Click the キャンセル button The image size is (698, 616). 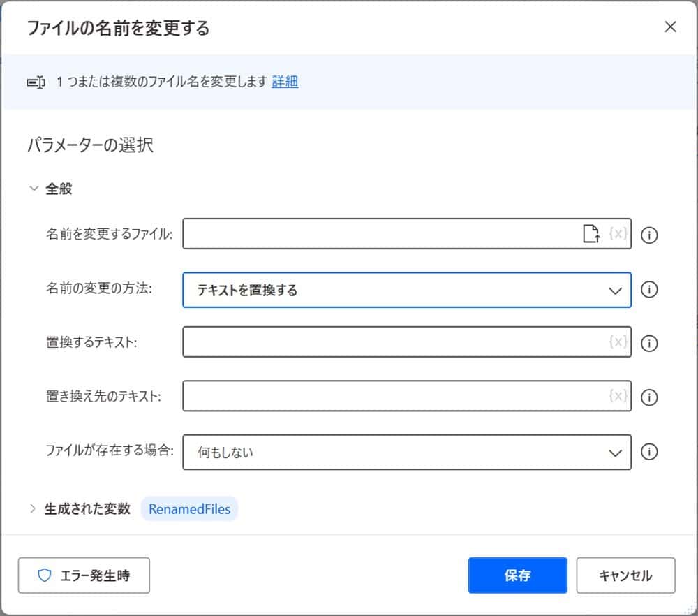click(x=625, y=575)
